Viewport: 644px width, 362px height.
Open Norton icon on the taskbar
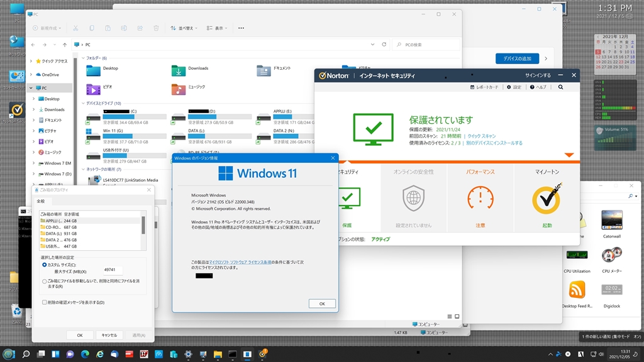(x=262, y=353)
